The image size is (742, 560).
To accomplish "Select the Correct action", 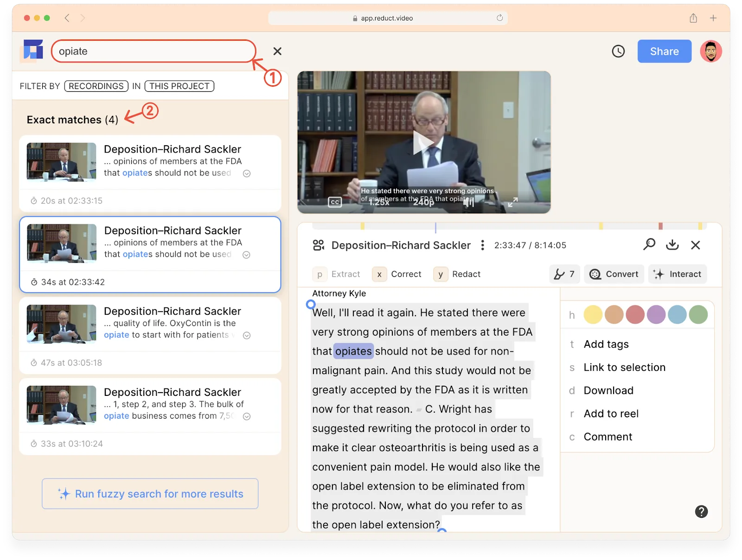I will point(397,274).
